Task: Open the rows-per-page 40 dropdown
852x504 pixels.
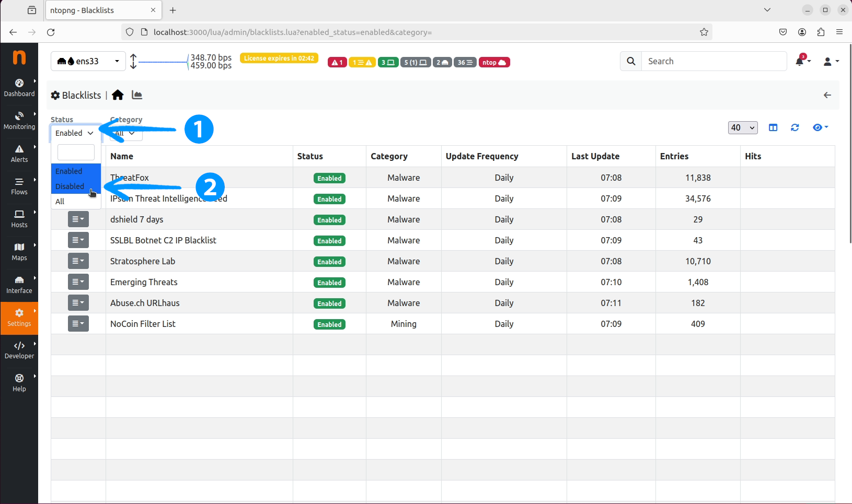Action: [742, 127]
